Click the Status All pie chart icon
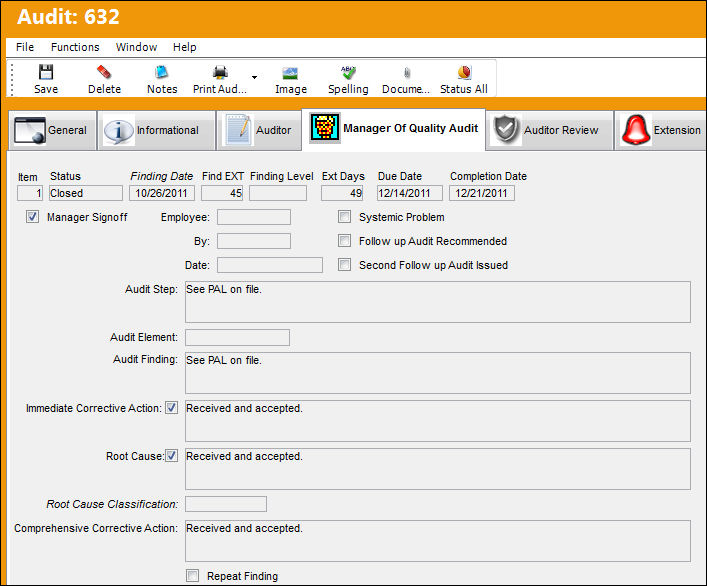The height and width of the screenshot is (586, 707). coord(464,72)
